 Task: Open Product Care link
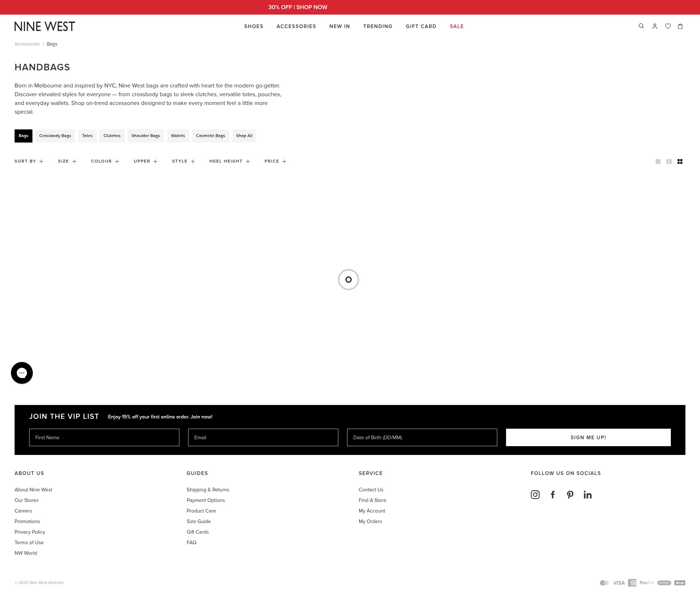coord(201,511)
